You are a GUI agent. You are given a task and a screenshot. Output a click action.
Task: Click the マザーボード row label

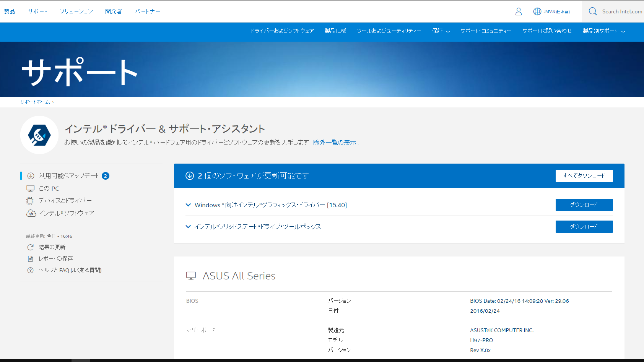coord(201,330)
